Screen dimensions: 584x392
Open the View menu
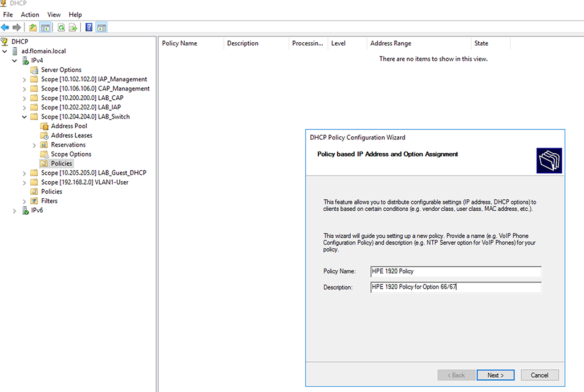(54, 14)
